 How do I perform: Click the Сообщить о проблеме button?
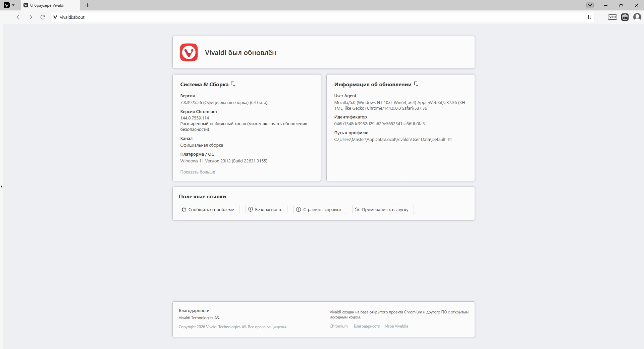click(x=209, y=209)
